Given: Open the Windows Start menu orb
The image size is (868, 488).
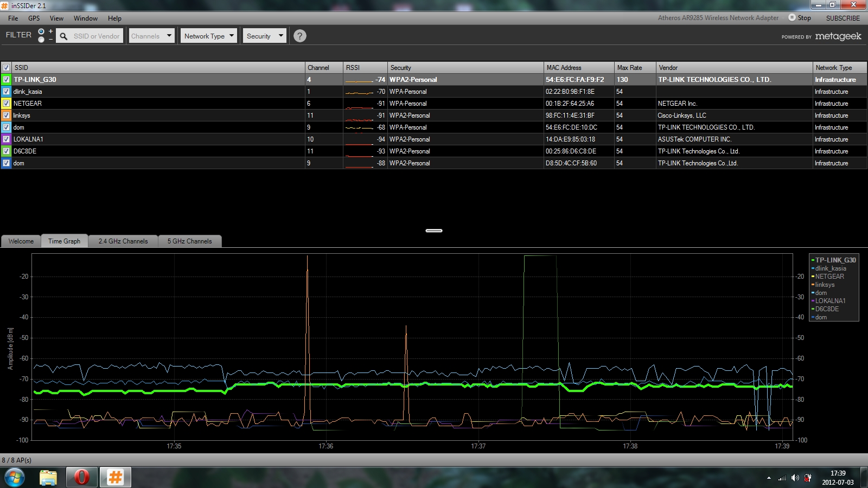Looking at the screenshot, I should pyautogui.click(x=14, y=478).
